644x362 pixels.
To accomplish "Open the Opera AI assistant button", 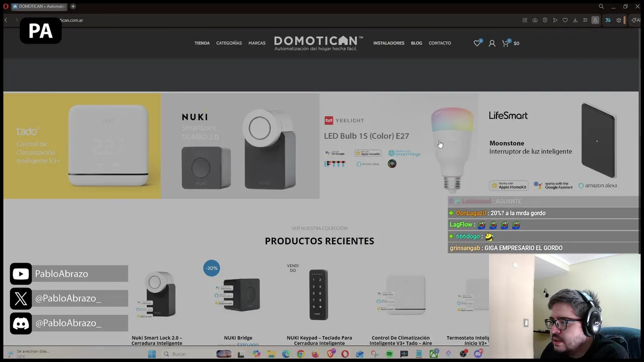I will point(635,20).
